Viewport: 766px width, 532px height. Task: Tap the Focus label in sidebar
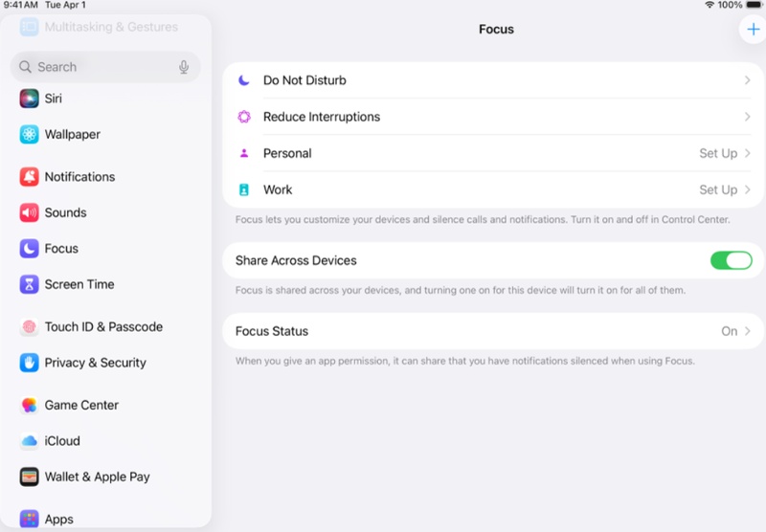coord(61,249)
